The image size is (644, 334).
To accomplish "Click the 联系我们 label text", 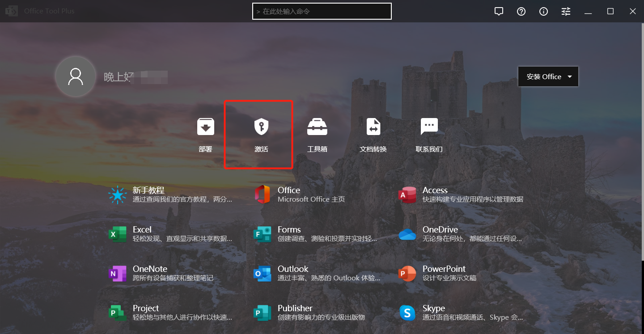I will coord(429,149).
